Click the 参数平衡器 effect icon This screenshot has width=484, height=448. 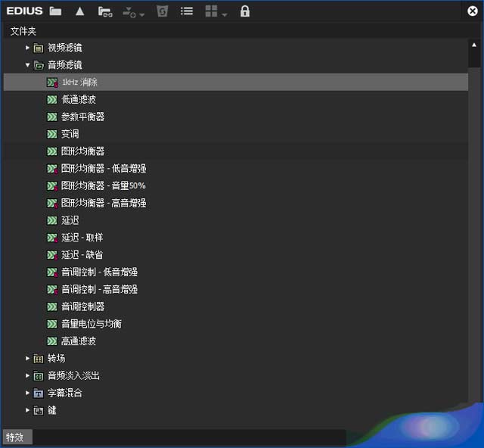pos(52,117)
